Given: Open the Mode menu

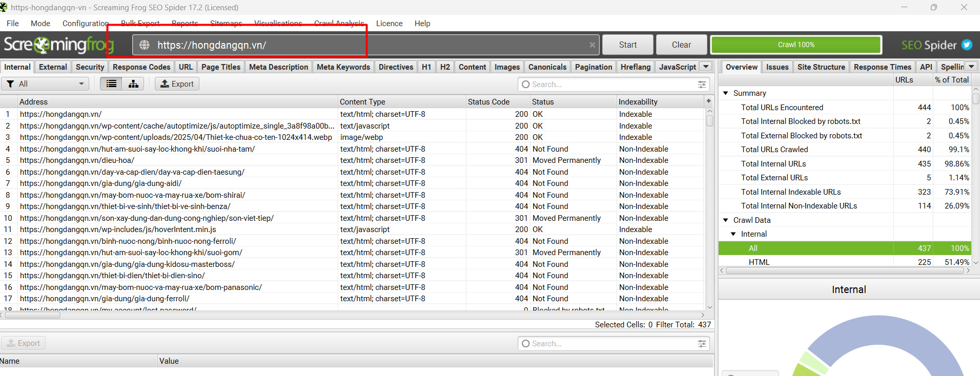Looking at the screenshot, I should tap(40, 24).
